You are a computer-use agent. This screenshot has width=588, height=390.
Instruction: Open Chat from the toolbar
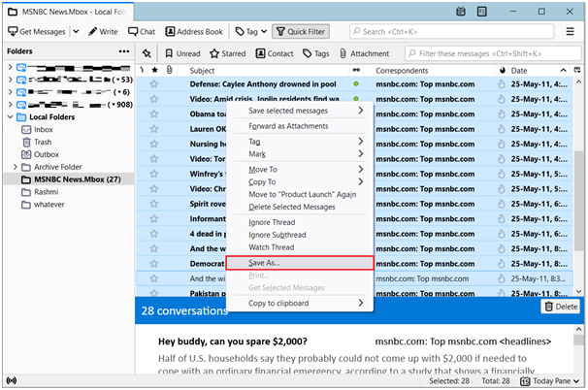click(142, 31)
